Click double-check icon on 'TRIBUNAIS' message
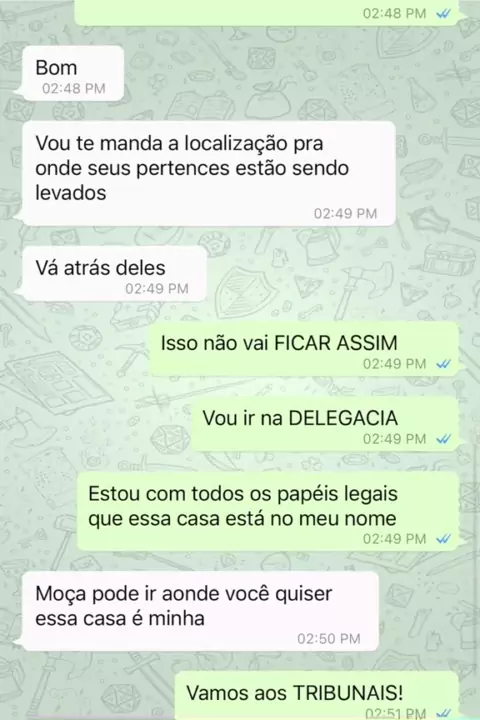480x720 pixels. pyautogui.click(x=443, y=713)
